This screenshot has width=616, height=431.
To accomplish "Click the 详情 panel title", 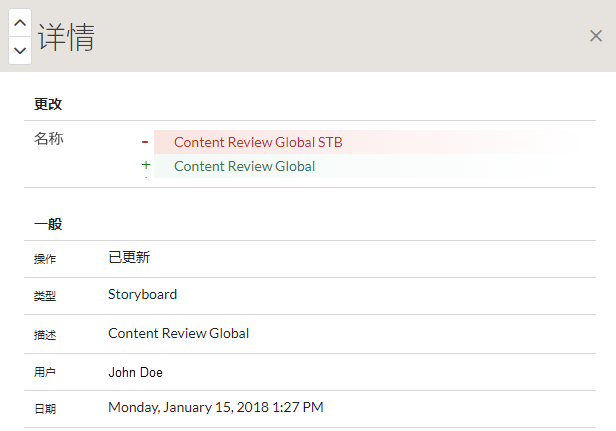I will (x=66, y=37).
